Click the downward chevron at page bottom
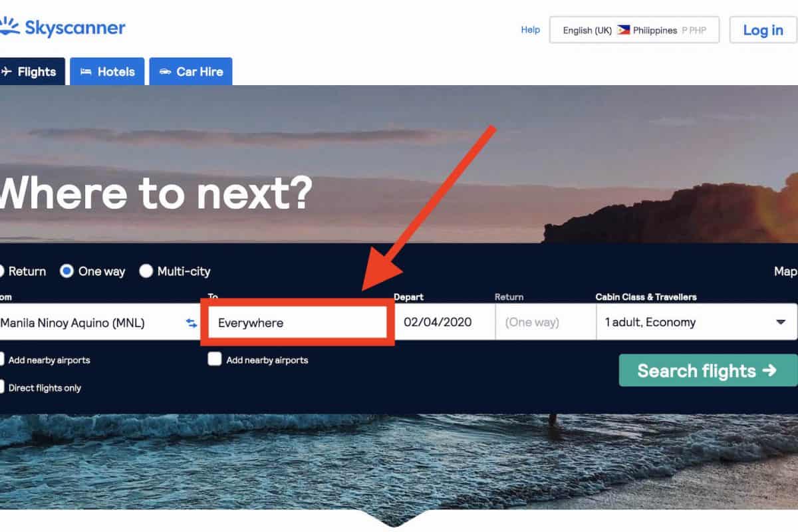This screenshot has height=532, width=798. pyautogui.click(x=399, y=519)
